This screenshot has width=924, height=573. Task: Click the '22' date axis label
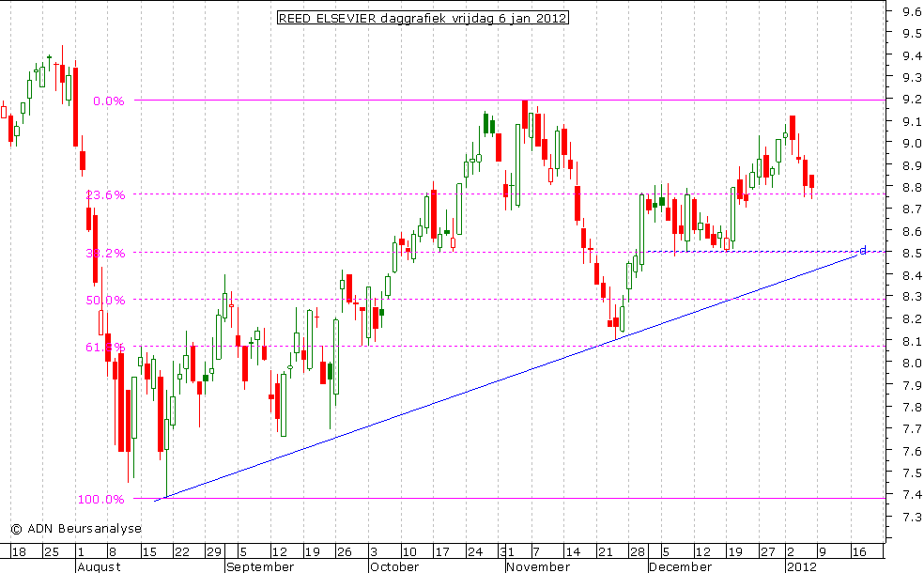(x=182, y=552)
